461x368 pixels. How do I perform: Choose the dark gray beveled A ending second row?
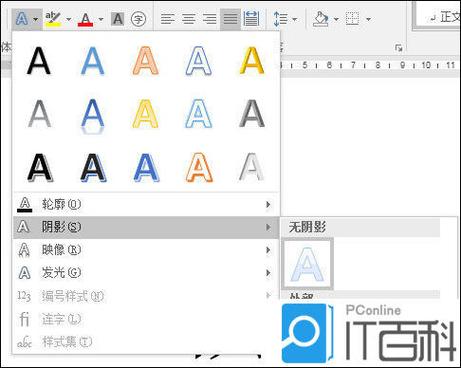(x=252, y=114)
